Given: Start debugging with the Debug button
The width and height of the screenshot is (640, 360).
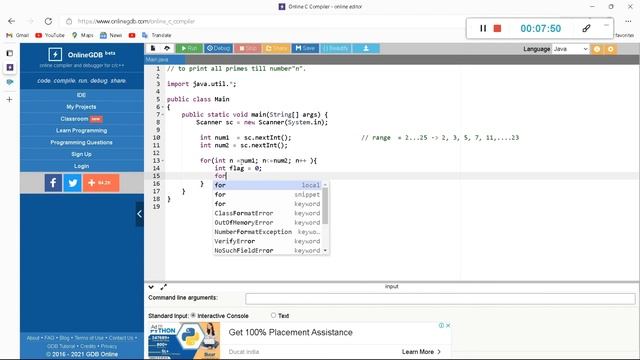Looking at the screenshot, I should pos(218,48).
